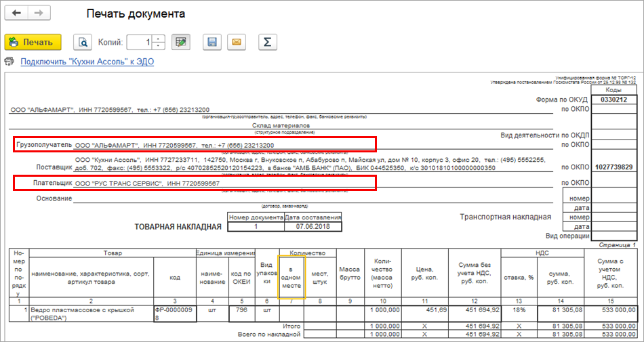This screenshot has height=342, width=644.
Task: Go back with the left arrow button
Action: (x=16, y=13)
